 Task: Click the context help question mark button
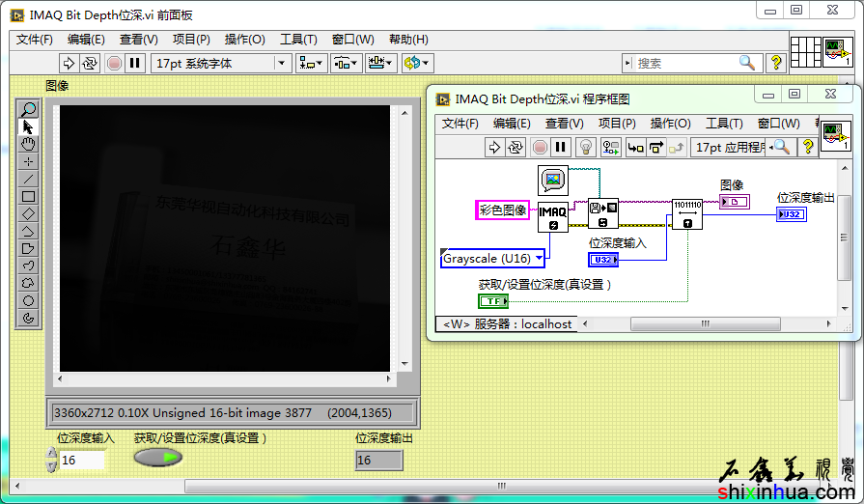(x=774, y=63)
